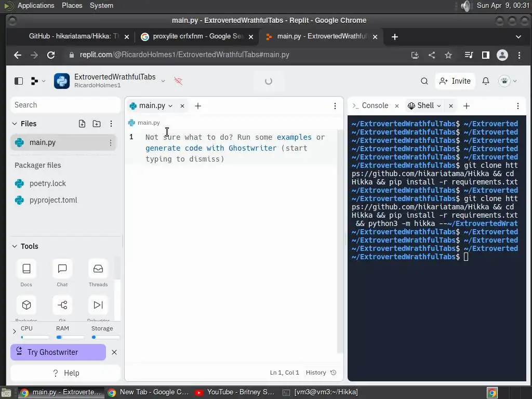The image size is (532, 399).
Task: Open the editor pane three-dot menu
Action: (335, 106)
